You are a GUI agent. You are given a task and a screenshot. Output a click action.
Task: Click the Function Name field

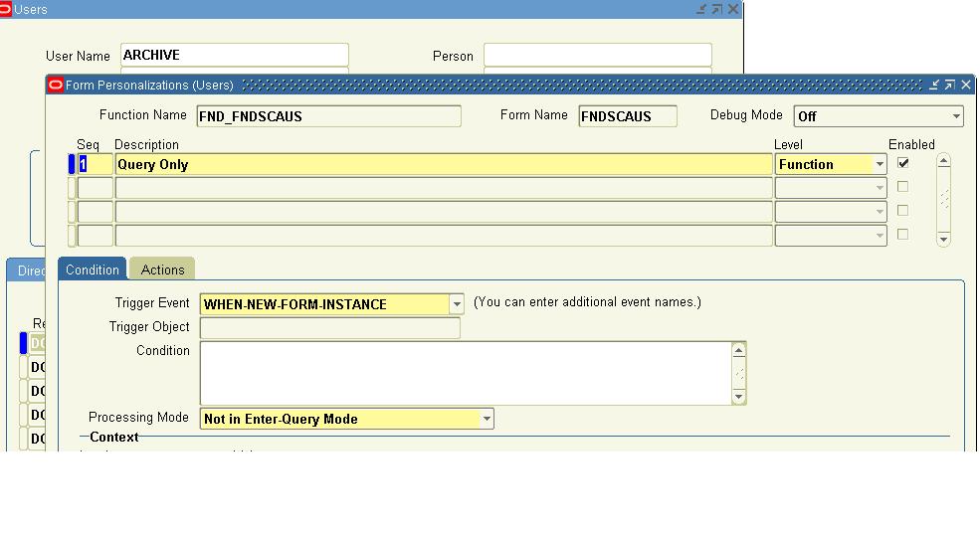(x=328, y=116)
